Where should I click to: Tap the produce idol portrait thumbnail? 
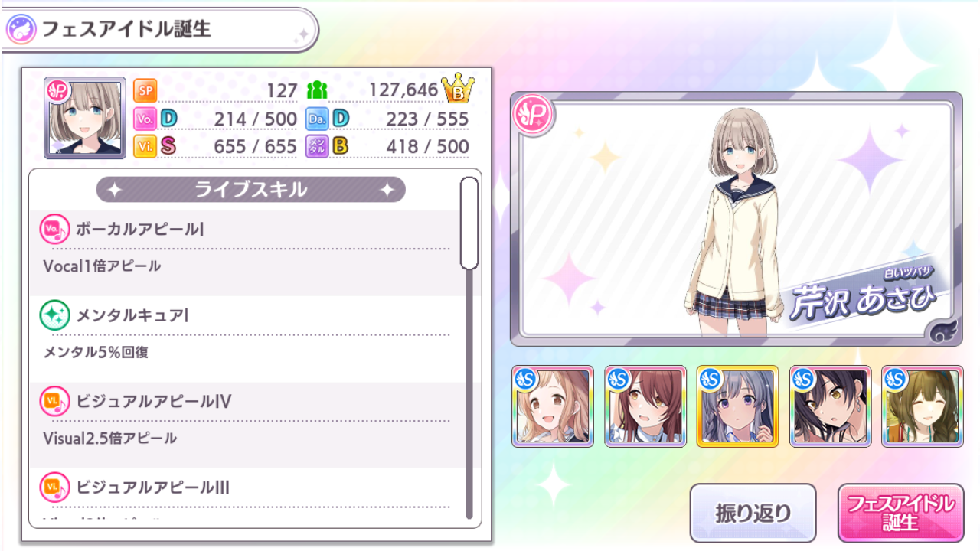point(85,118)
